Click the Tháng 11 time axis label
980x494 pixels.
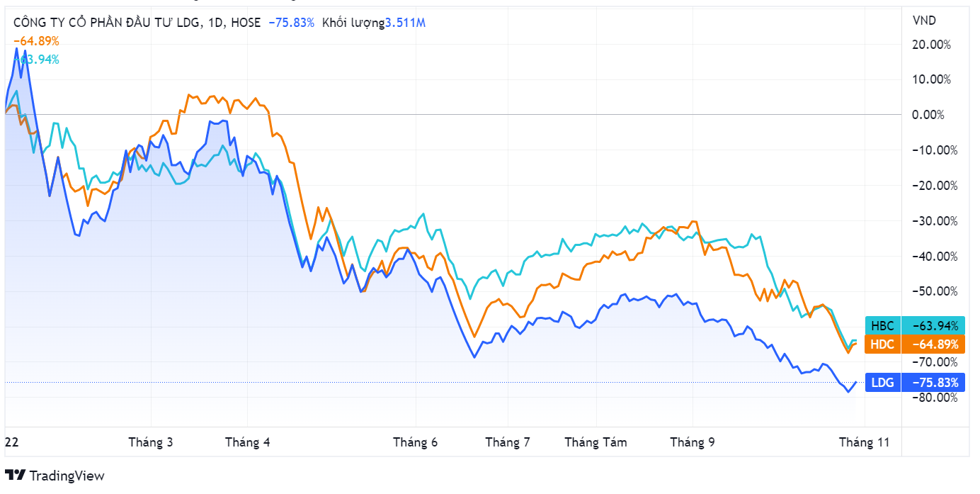point(864,443)
